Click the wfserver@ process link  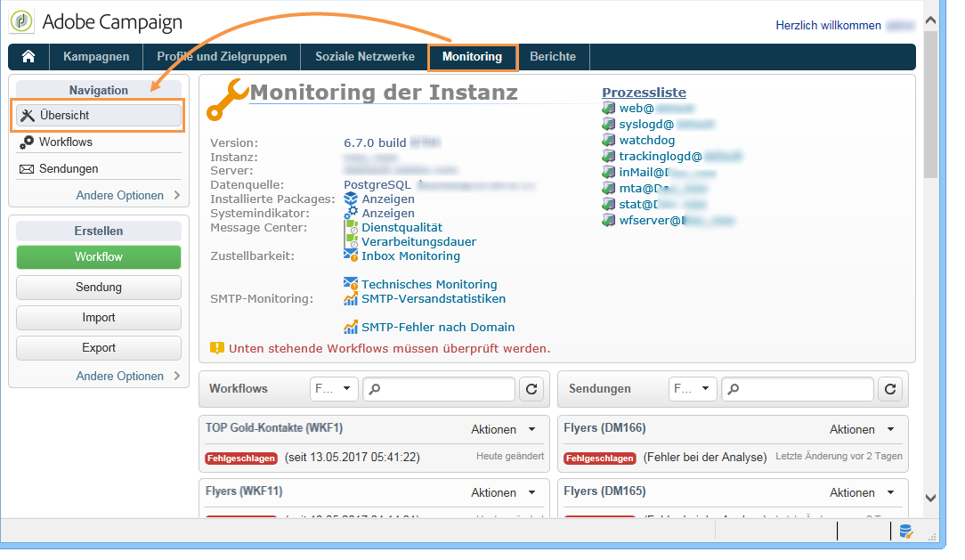click(x=653, y=220)
